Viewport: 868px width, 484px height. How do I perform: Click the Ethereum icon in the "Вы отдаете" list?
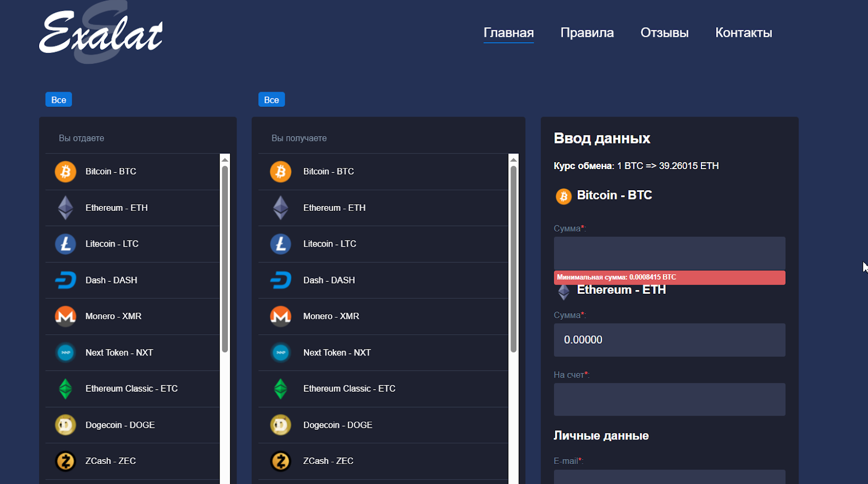click(x=66, y=208)
